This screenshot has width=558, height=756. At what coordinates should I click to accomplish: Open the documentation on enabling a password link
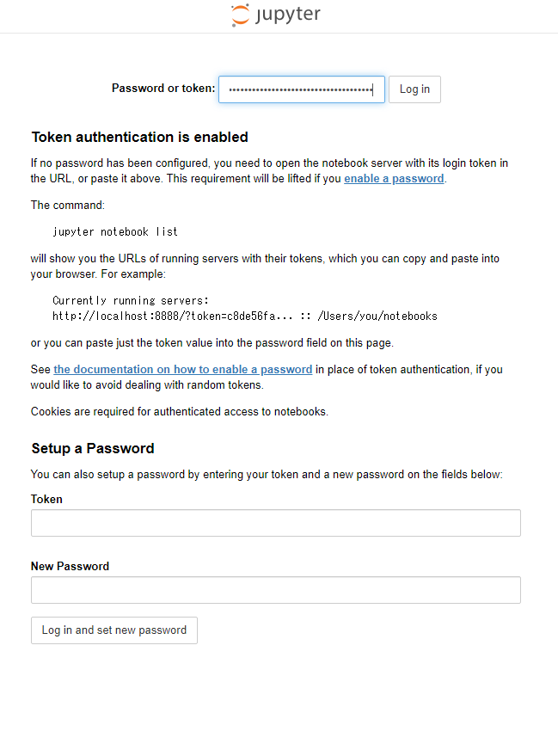click(x=182, y=369)
